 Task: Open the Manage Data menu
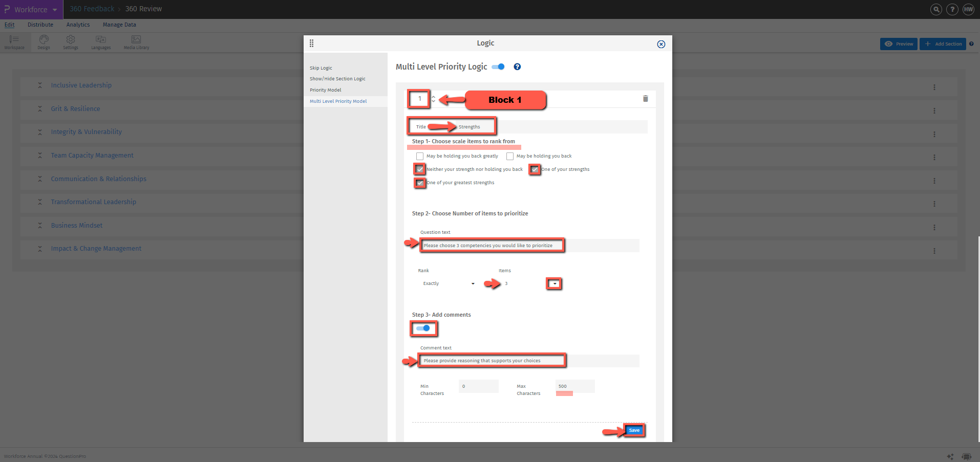(119, 25)
